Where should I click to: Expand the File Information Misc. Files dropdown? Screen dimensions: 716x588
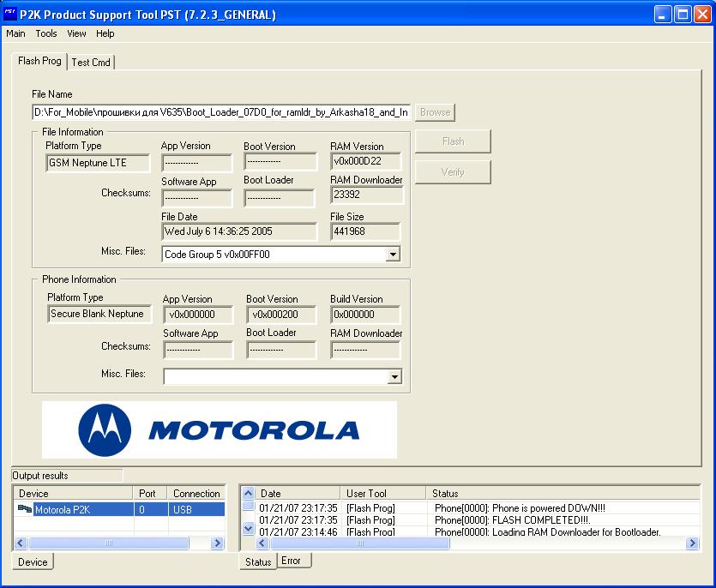click(x=393, y=255)
